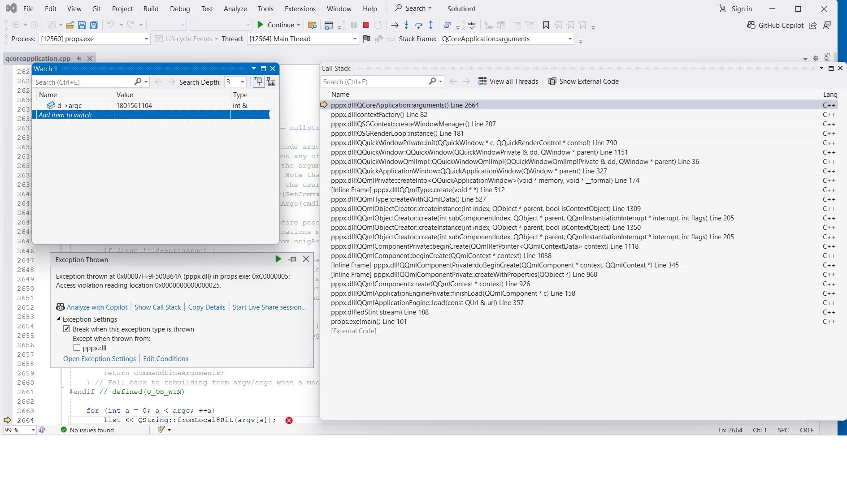
Task: Click the Open File folder icon
Action: click(x=69, y=26)
